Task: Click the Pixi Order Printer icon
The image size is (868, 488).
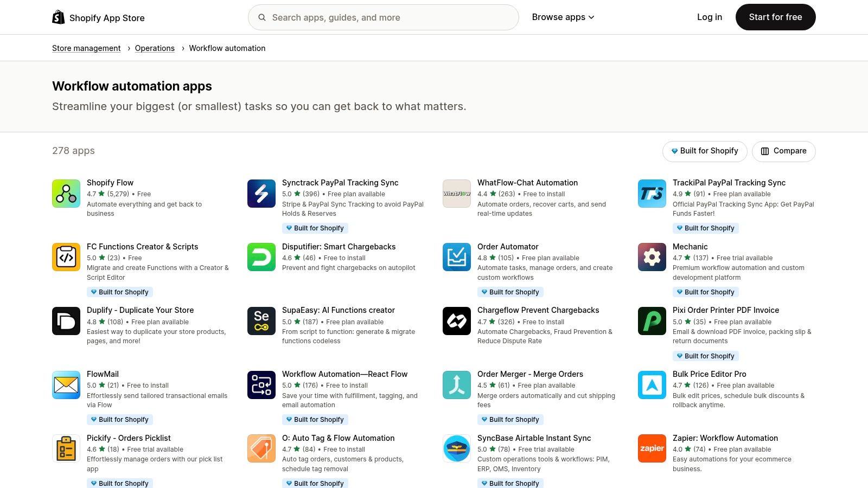Action: tap(652, 320)
